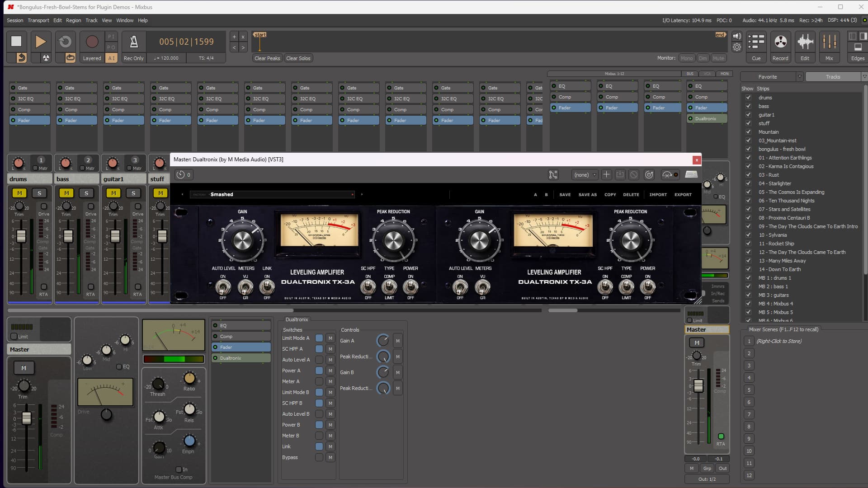
Task: Flip channel one POWER toggle switch
Action: 410,286
